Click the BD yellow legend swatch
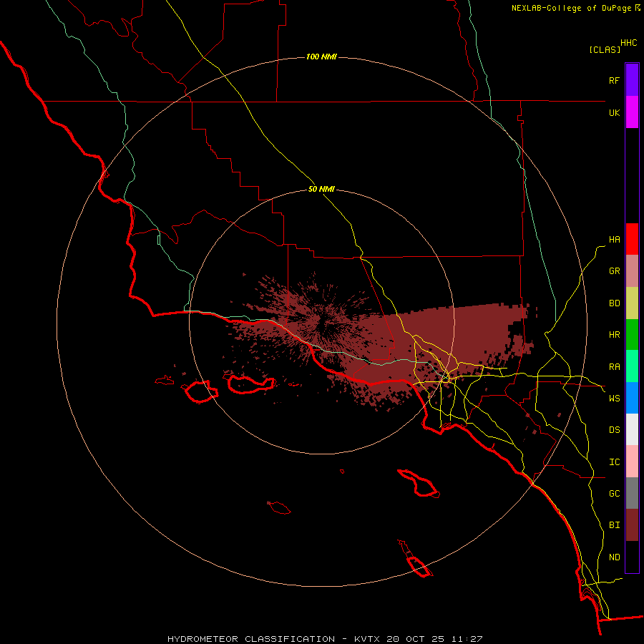644x644 pixels. pos(632,303)
